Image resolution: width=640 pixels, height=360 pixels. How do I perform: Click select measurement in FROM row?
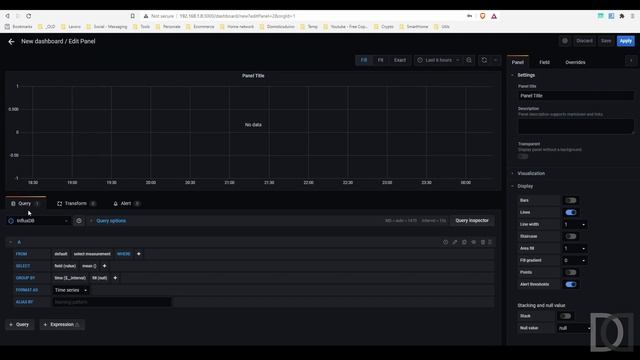point(92,254)
